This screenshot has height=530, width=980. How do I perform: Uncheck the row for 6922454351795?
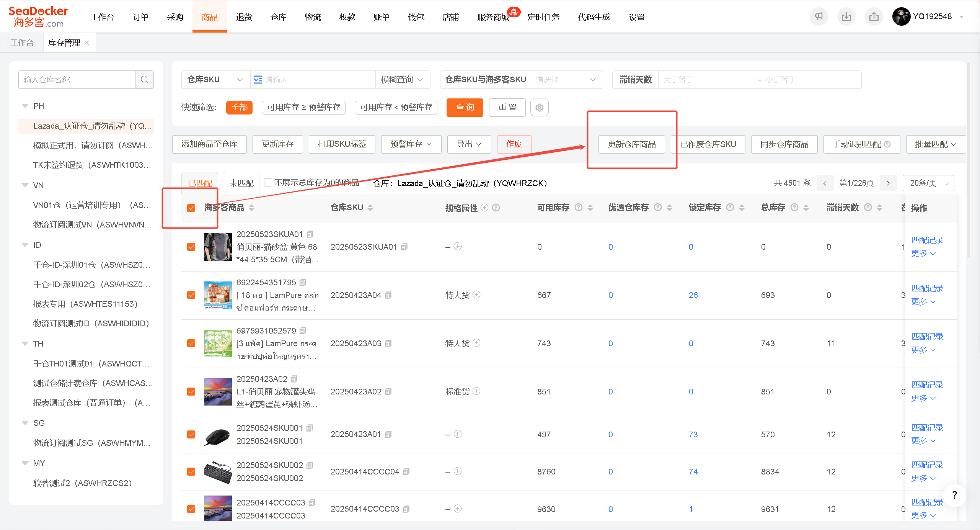191,295
